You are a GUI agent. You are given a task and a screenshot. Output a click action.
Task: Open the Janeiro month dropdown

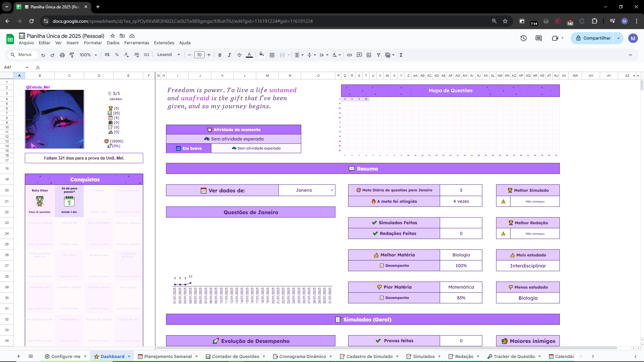point(332,190)
